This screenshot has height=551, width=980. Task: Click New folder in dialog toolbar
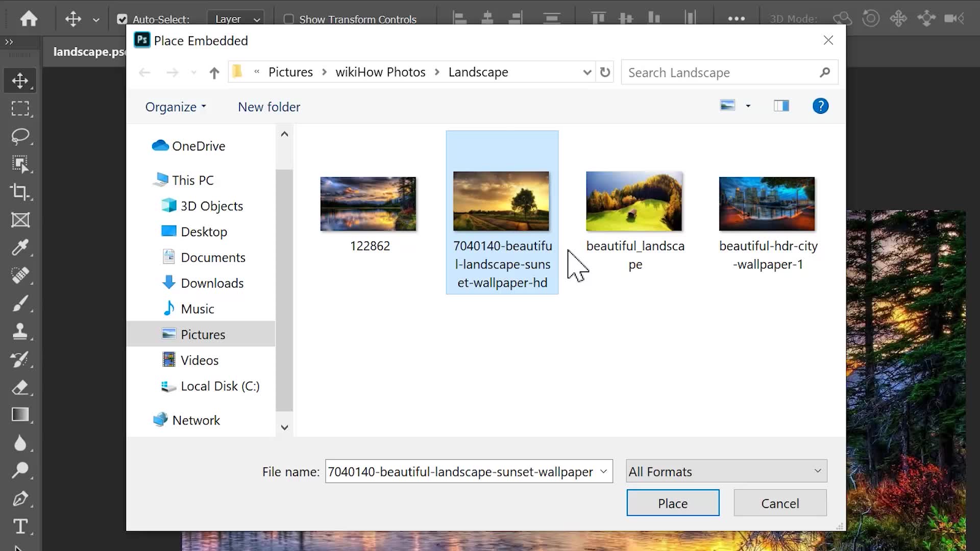pos(269,106)
